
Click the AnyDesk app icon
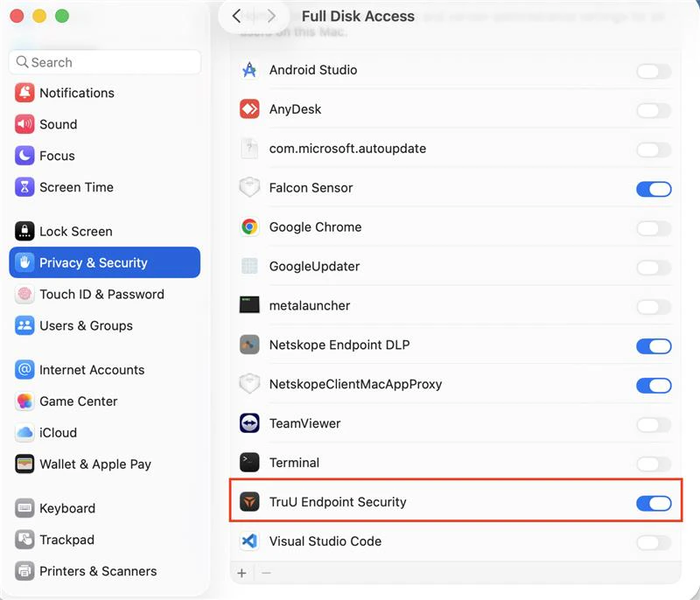(x=249, y=109)
